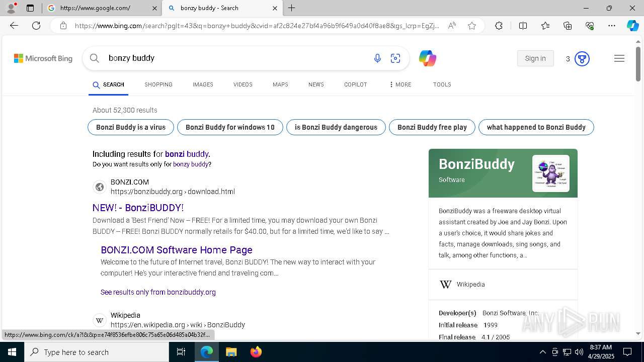Open the tab actions menu icon
Screen dimensions: 644x362
click(x=30, y=8)
